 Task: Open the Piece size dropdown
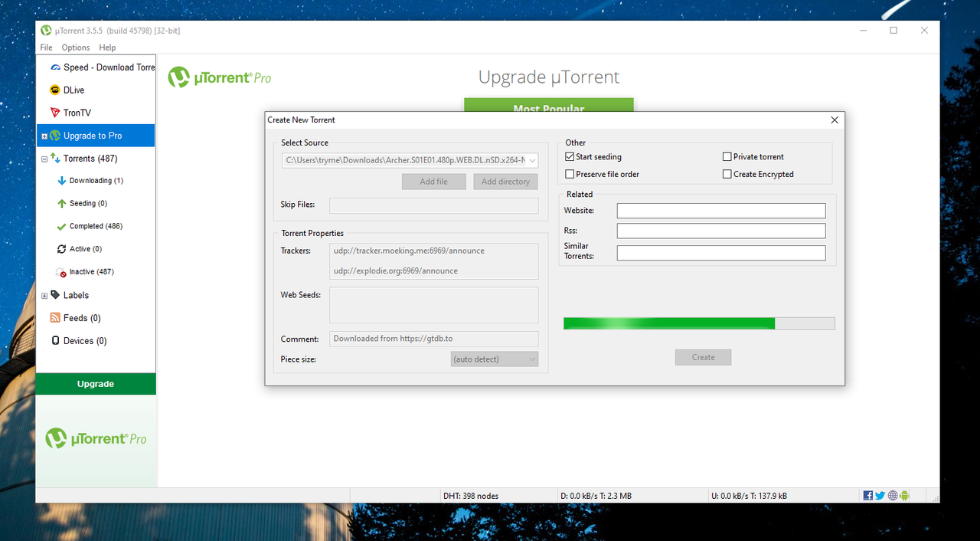[495, 359]
